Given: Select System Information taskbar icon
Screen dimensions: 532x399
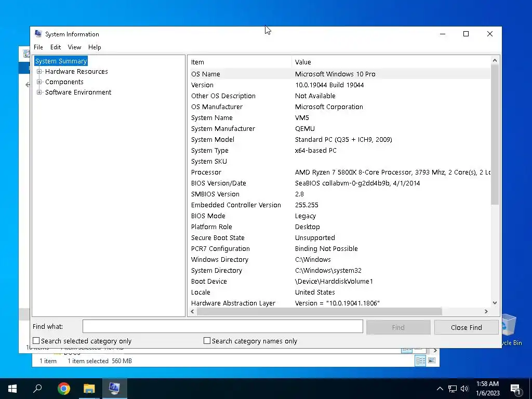Looking at the screenshot, I should click(x=114, y=389).
